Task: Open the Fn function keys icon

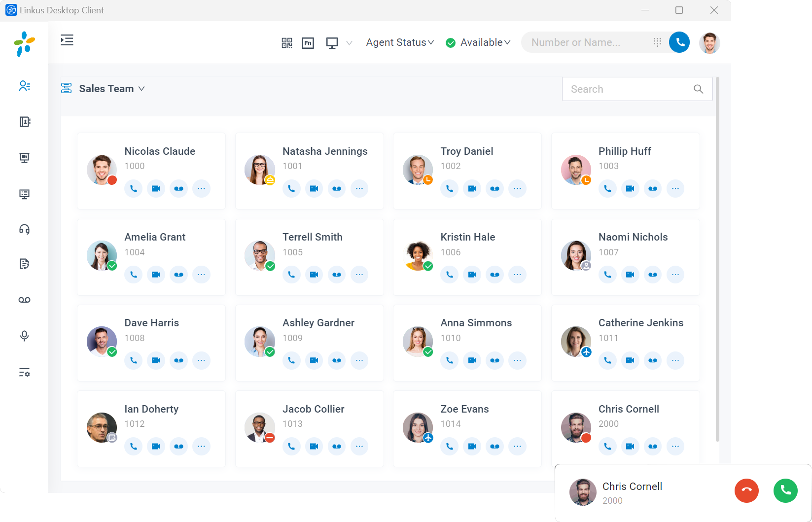Action: coord(308,43)
